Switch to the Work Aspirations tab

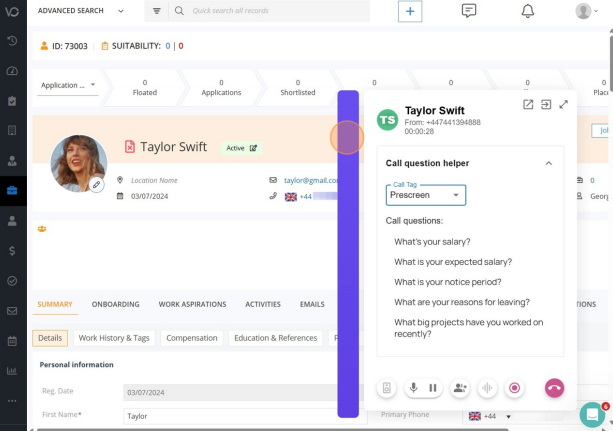pyautogui.click(x=192, y=304)
